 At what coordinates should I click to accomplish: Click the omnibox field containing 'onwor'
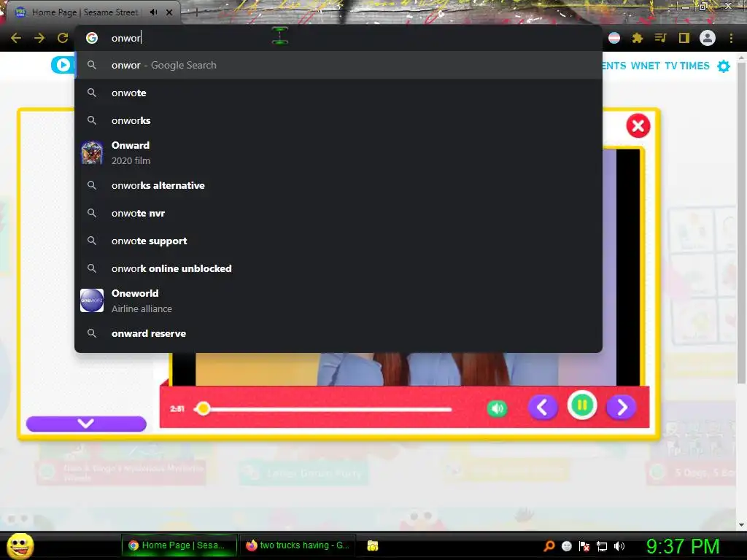point(338,38)
